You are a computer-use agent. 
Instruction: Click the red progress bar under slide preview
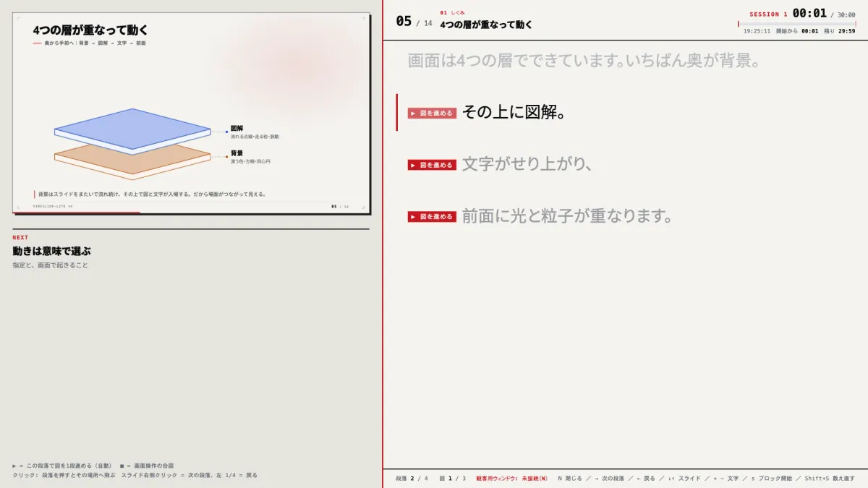(x=77, y=213)
